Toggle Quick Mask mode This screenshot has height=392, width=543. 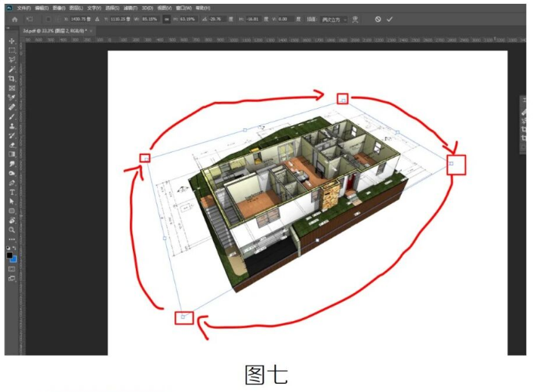[12, 269]
